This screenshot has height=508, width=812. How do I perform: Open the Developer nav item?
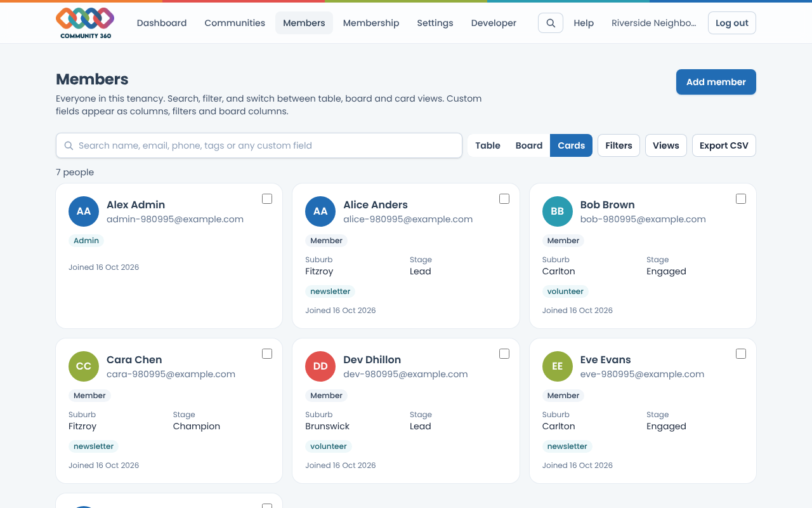[494, 23]
